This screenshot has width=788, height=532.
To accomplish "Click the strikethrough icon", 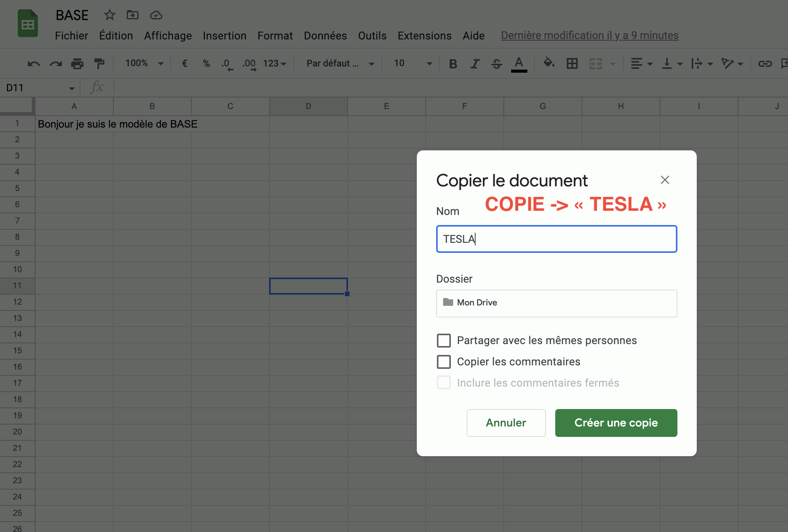I will pyautogui.click(x=497, y=63).
